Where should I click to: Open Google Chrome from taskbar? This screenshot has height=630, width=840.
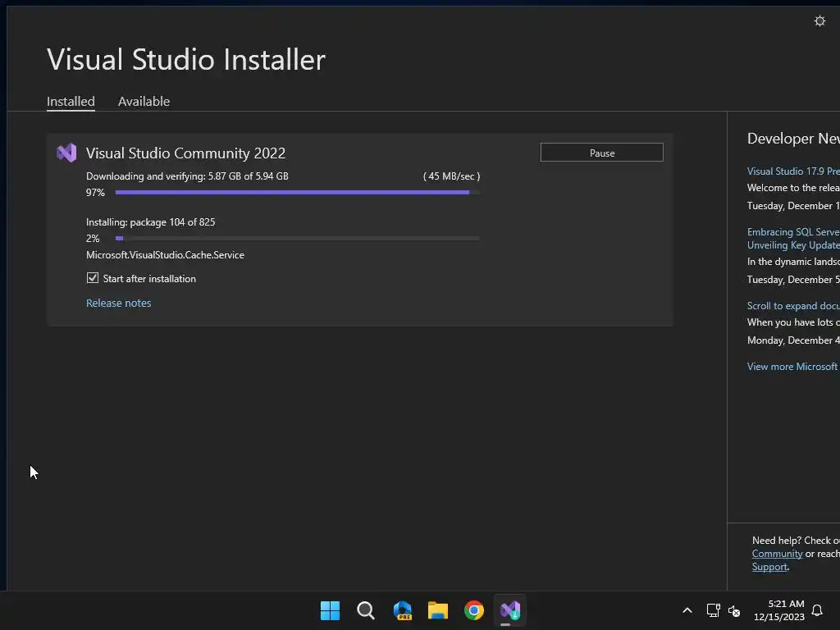pyautogui.click(x=473, y=610)
